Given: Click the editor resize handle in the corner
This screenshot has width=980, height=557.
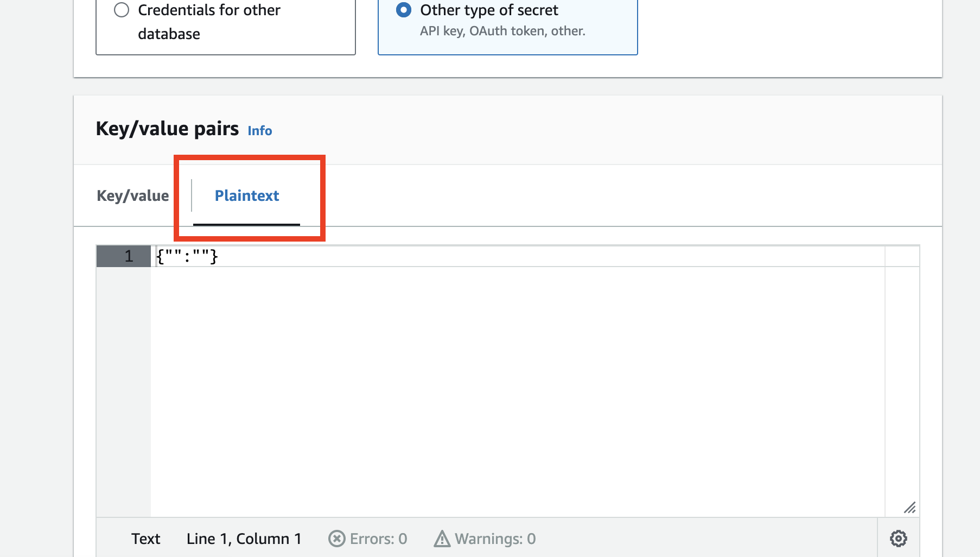Looking at the screenshot, I should (x=910, y=508).
